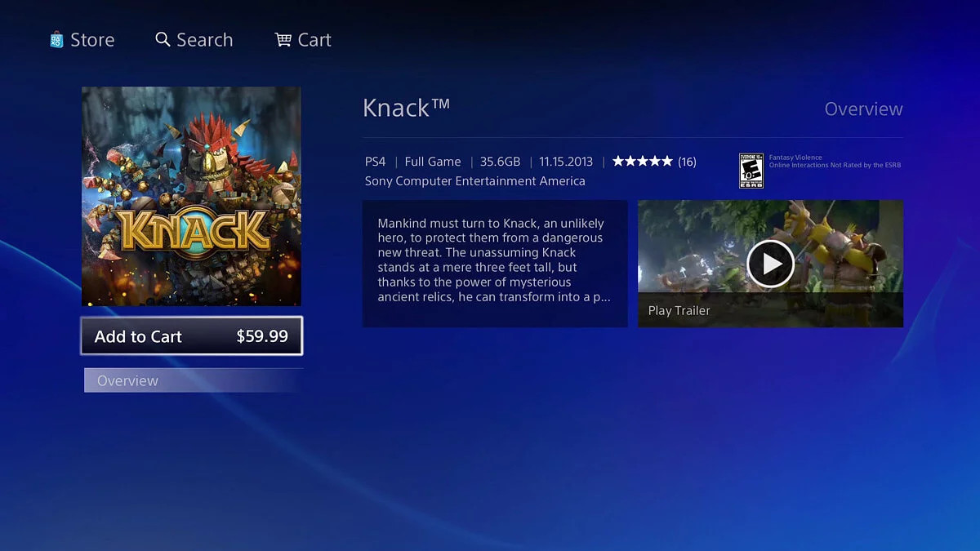Click the ESRB Everyone 10+ rating icon
The width and height of the screenshot is (980, 551).
pos(751,171)
